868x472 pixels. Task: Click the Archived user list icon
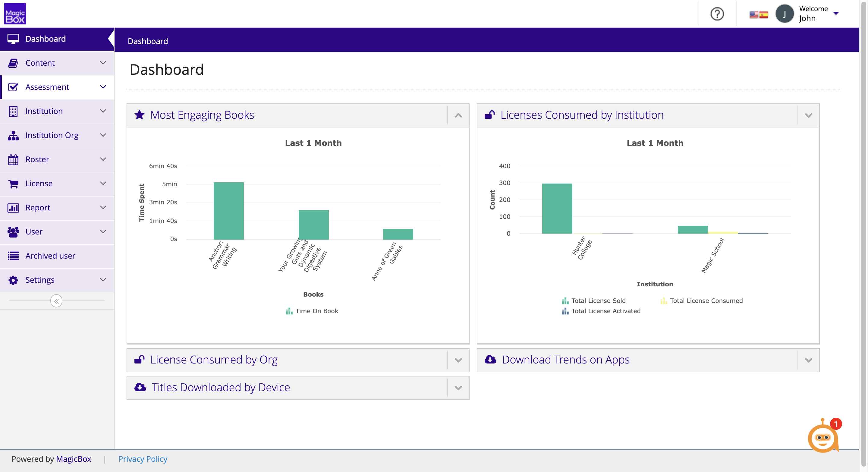[x=13, y=256]
